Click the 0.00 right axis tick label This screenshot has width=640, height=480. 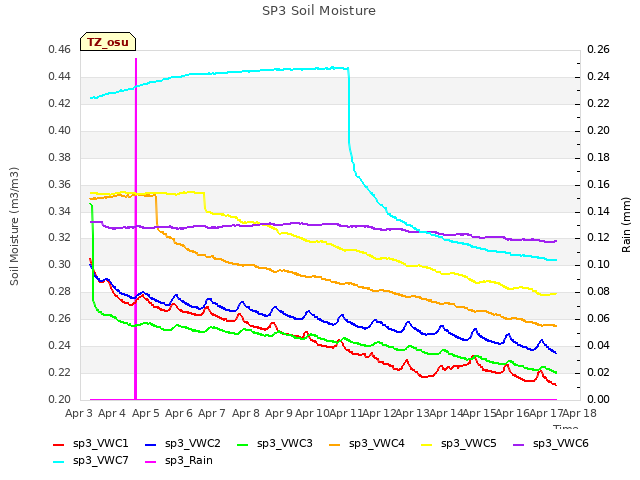[x=598, y=399]
